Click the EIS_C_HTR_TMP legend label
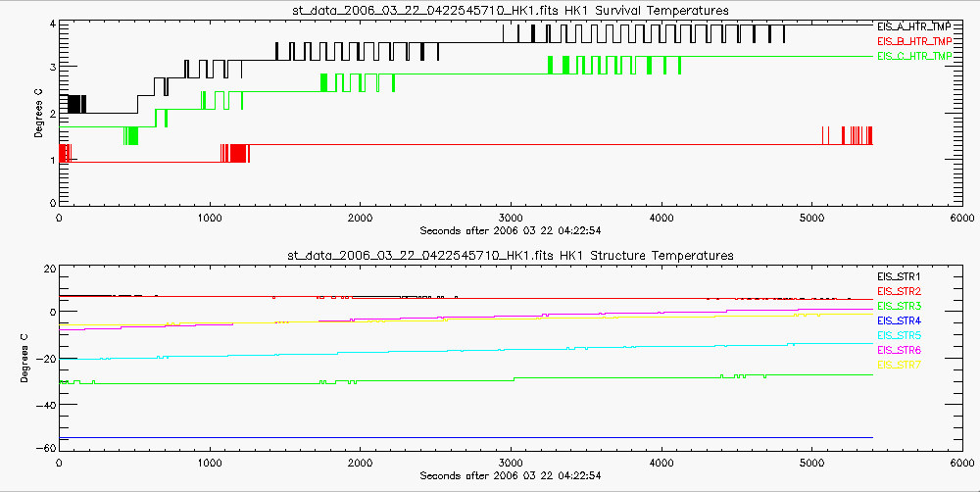 (x=914, y=56)
